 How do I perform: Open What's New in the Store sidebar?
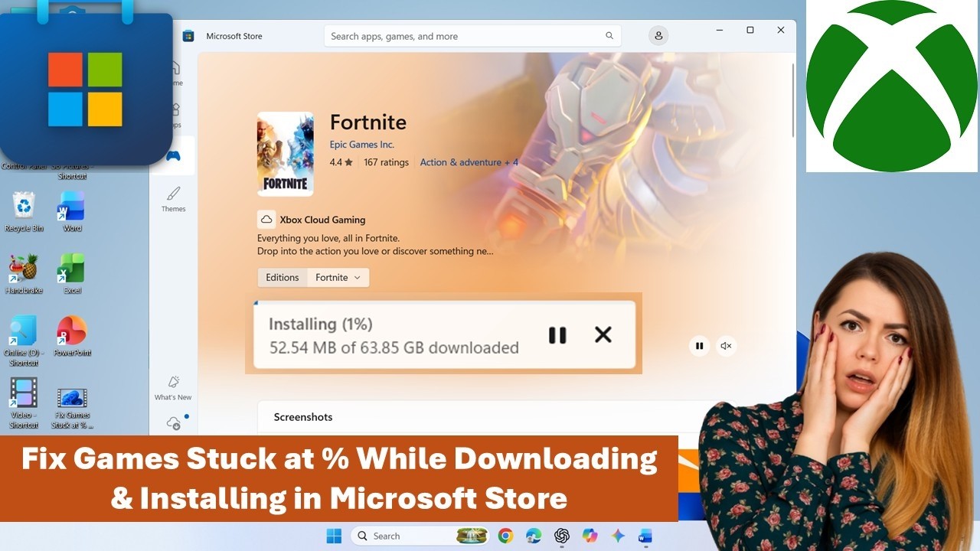tap(174, 387)
